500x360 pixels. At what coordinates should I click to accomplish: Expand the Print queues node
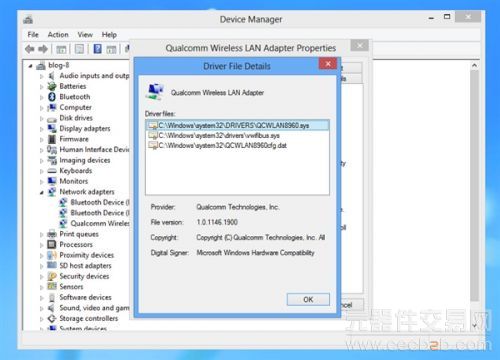(x=42, y=235)
